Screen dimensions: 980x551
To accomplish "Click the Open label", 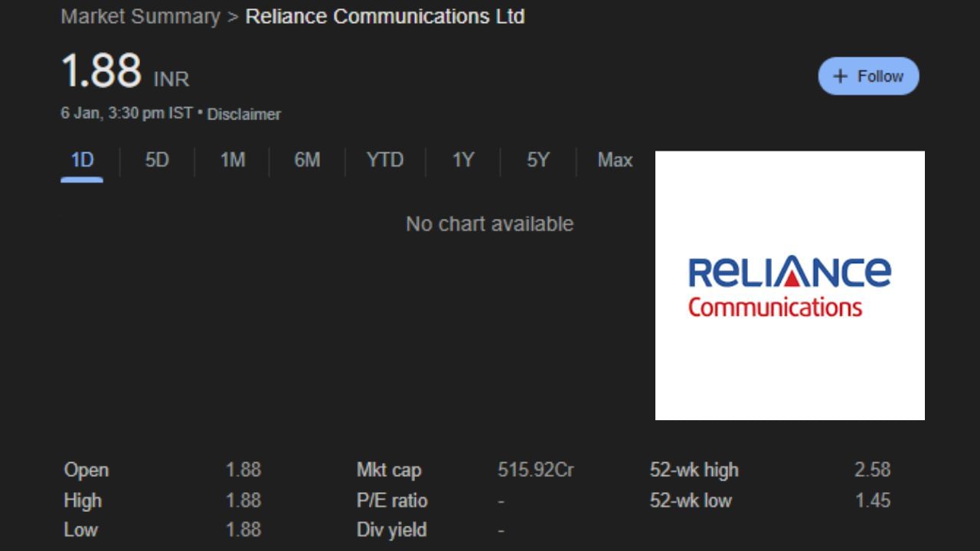I will point(87,470).
